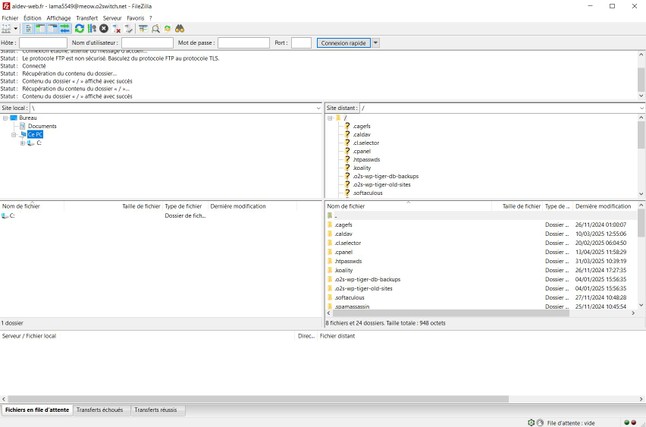Select .o2s-wp-tiger-db-backups in remote tree

coord(386,176)
